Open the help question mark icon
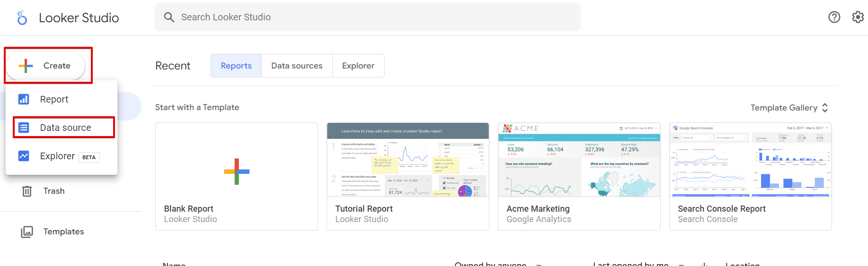 834,17
